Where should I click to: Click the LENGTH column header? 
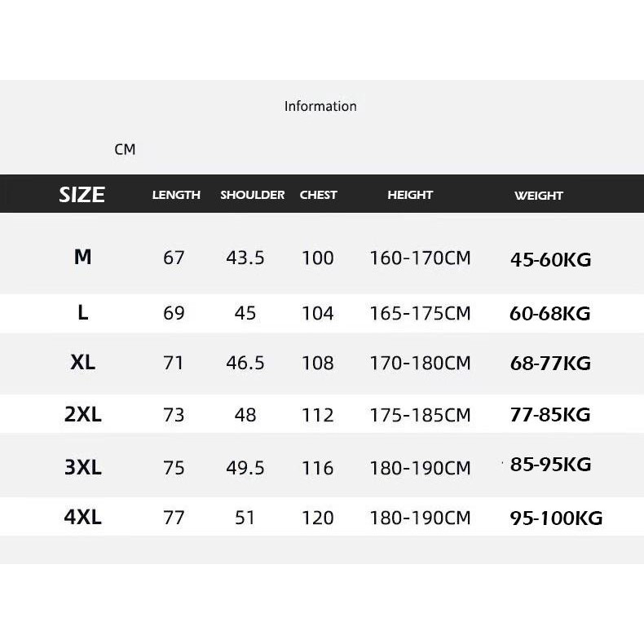click(x=176, y=195)
